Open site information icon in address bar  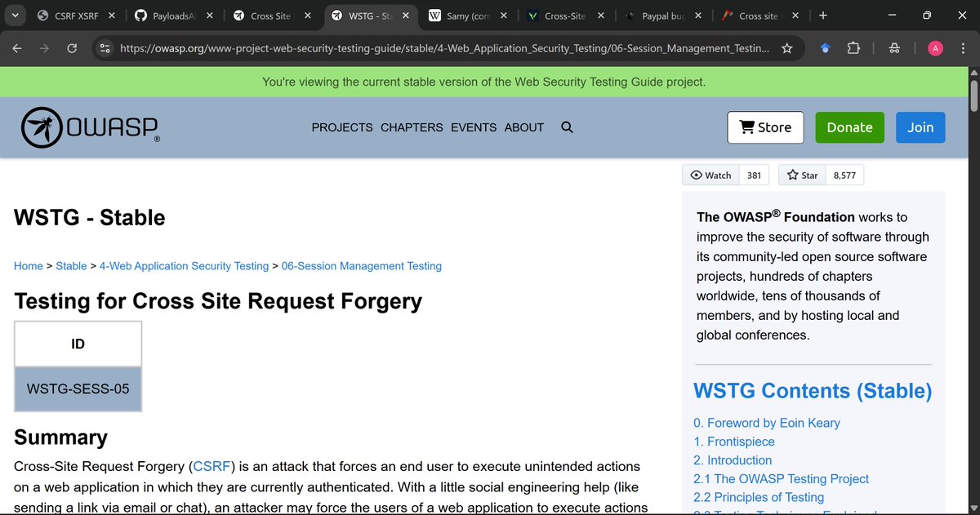[x=105, y=48]
